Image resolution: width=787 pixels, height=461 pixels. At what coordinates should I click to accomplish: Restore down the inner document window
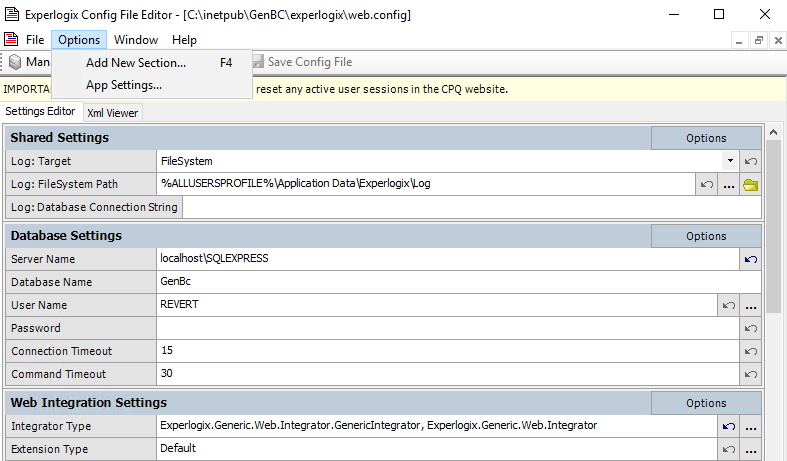758,41
